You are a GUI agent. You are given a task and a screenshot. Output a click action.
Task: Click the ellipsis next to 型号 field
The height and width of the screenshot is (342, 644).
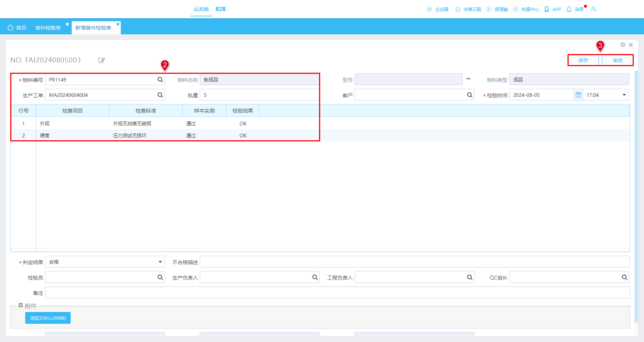pyautogui.click(x=468, y=79)
